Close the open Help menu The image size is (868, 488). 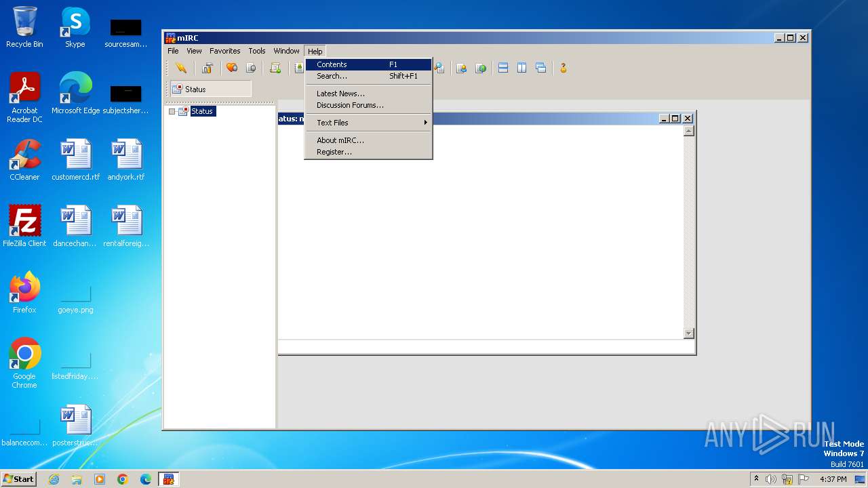[315, 51]
